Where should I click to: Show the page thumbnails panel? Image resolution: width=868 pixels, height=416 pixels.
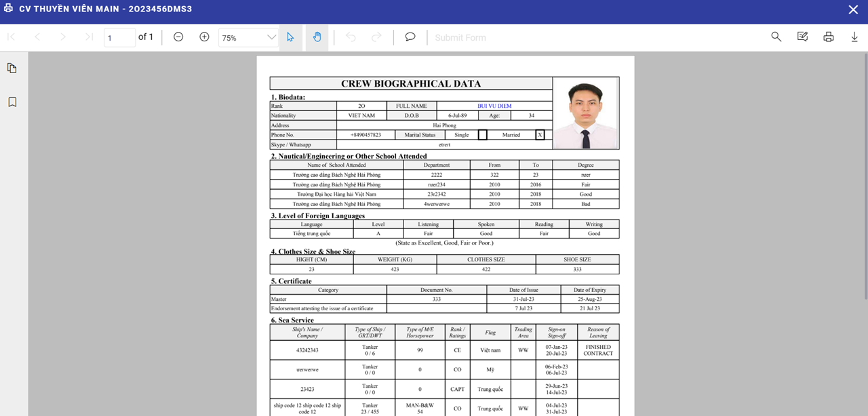12,68
